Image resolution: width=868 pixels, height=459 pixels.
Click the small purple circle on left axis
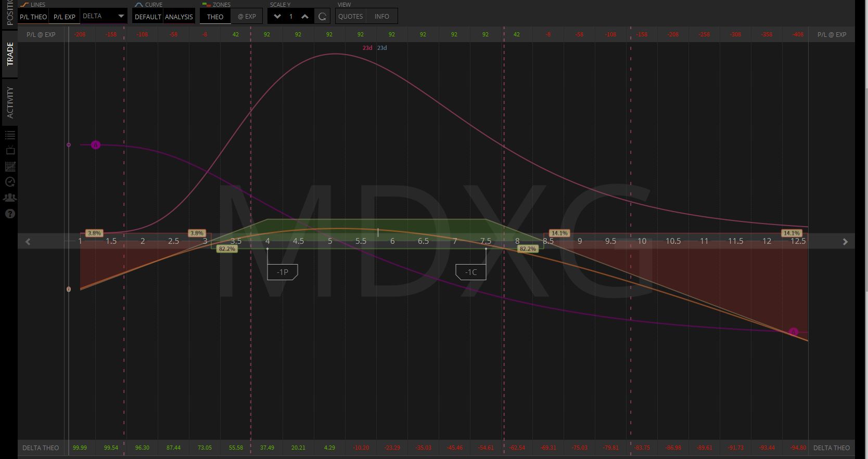click(x=69, y=145)
